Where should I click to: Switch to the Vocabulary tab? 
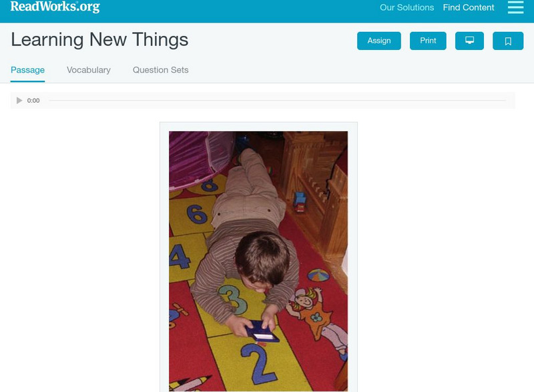pyautogui.click(x=89, y=70)
